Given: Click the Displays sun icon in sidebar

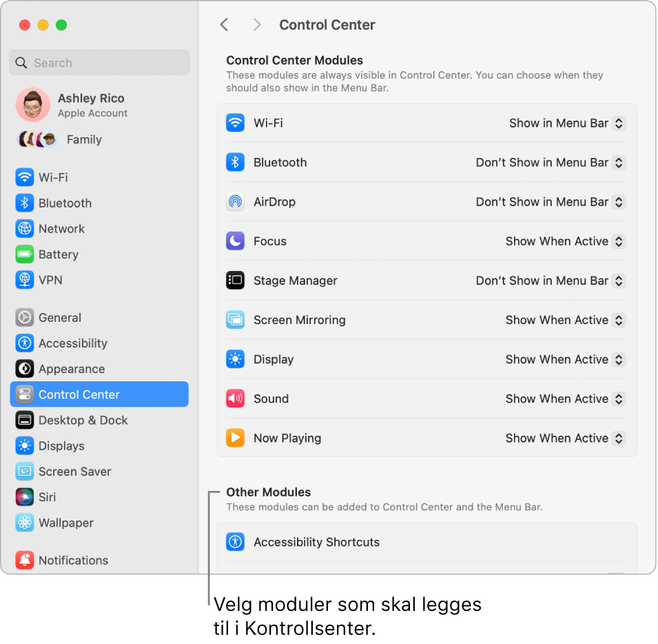Looking at the screenshot, I should pos(24,445).
